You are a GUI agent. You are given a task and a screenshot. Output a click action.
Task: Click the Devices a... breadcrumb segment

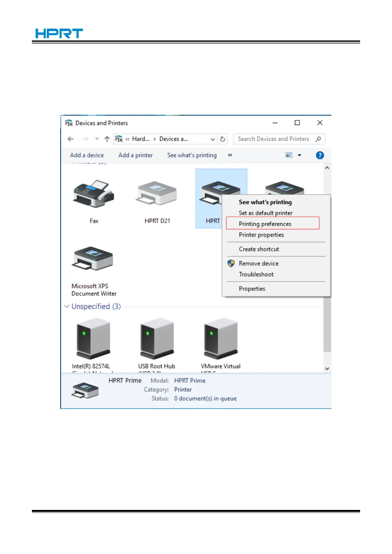174,139
